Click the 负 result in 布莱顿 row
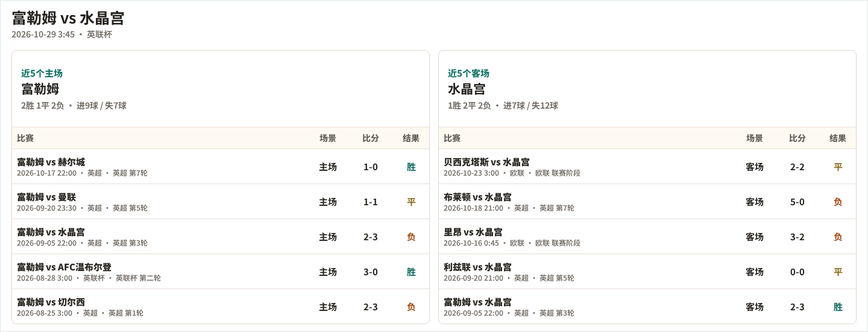 [x=838, y=202]
